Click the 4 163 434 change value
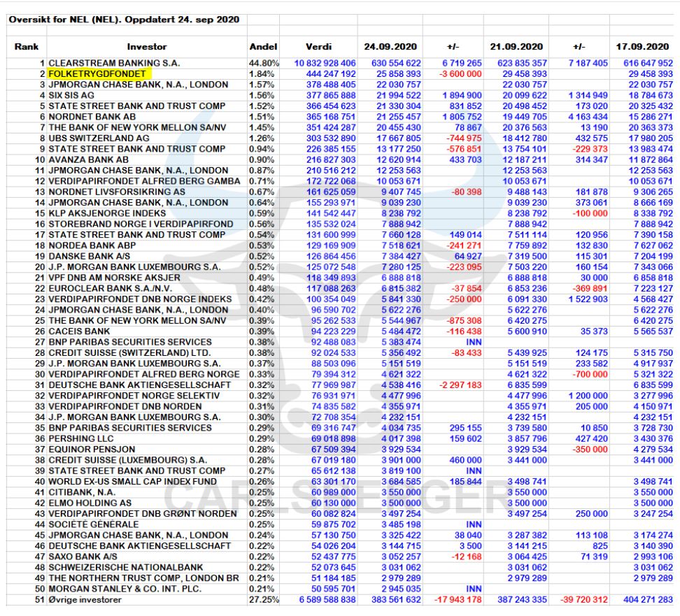Viewport: 680px width, 616px height. pyautogui.click(x=588, y=117)
